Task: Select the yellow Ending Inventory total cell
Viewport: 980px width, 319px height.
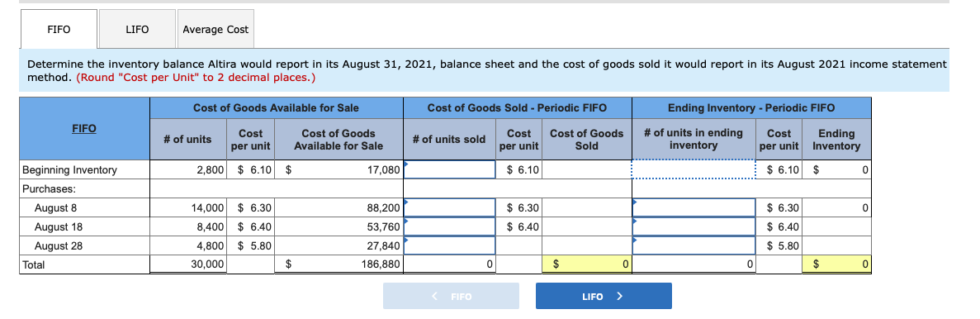Action: pos(836,265)
